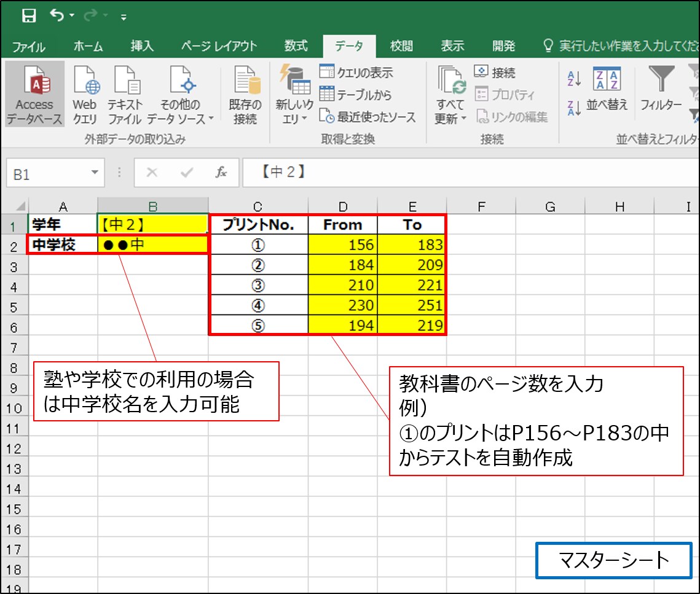This screenshot has height=594, width=700.
Task: Click the 既存の接続 icon
Action: point(245,94)
